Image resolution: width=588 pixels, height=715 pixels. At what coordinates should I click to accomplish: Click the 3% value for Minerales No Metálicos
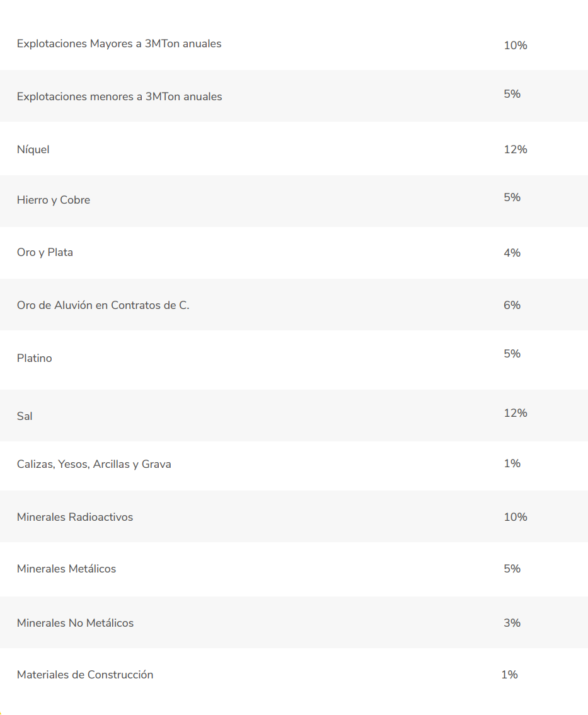[x=512, y=623]
